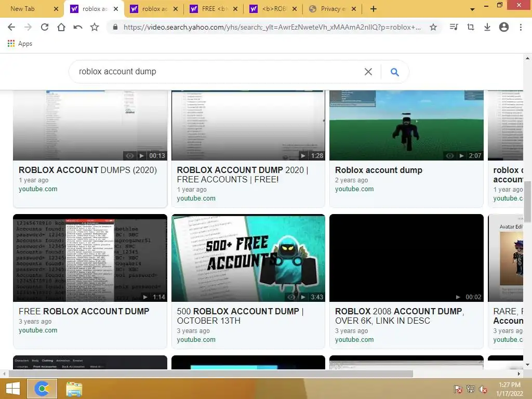Click the 500+ FREE ACCOUNTS thumbnail

[248, 258]
